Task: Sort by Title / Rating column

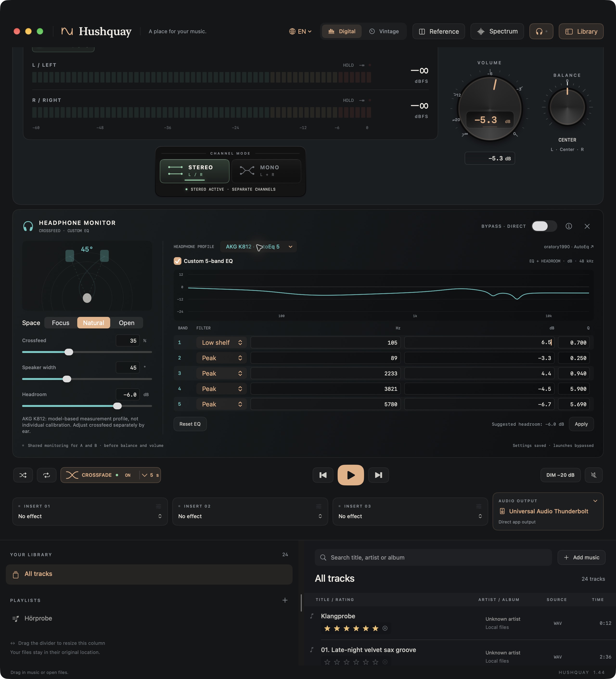Action: (335, 600)
